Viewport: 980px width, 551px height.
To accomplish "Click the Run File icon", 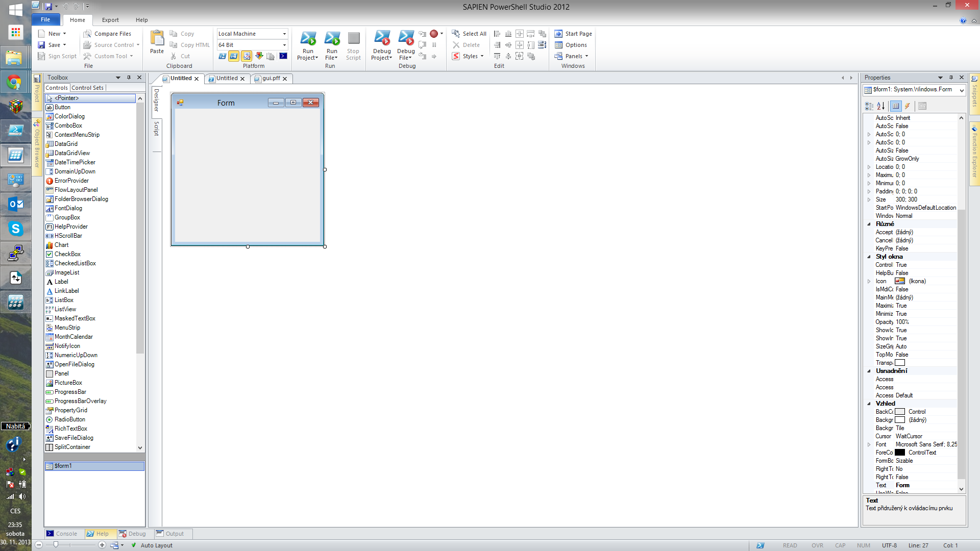I will coord(332,39).
